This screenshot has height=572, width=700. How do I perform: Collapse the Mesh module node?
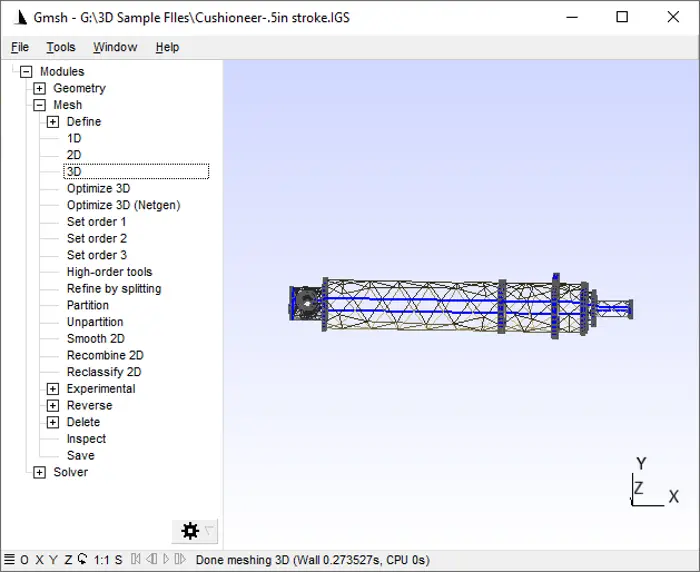[x=39, y=105]
